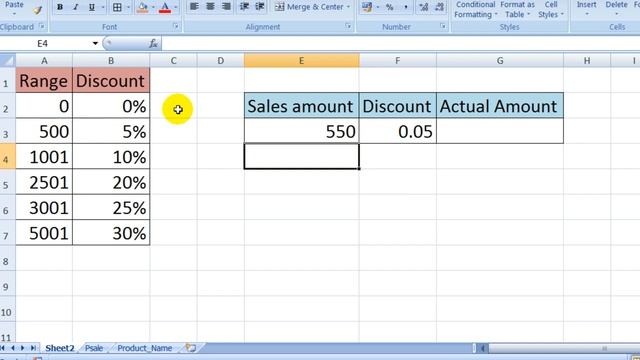Select the Sales amount header cell
This screenshot has width=640, height=360.
tap(302, 106)
